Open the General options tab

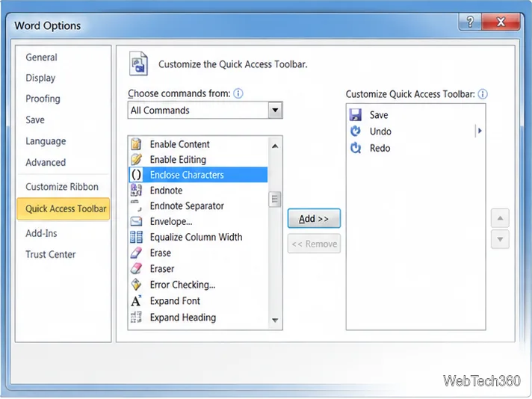click(41, 57)
